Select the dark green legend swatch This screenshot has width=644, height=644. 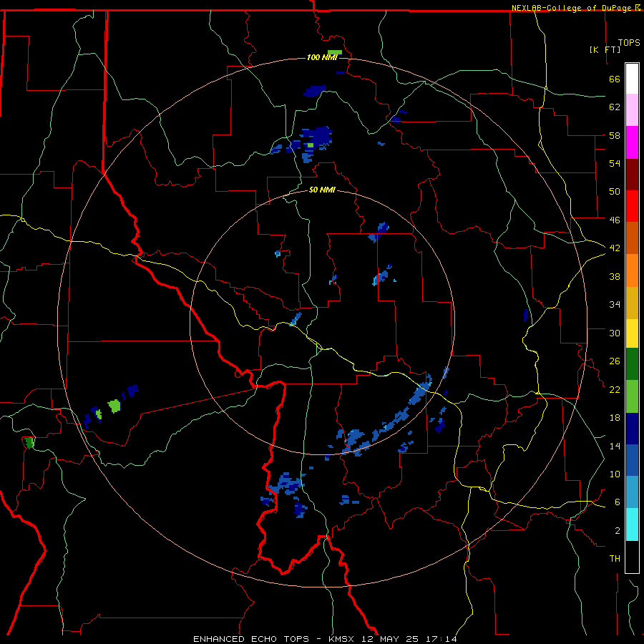632,364
